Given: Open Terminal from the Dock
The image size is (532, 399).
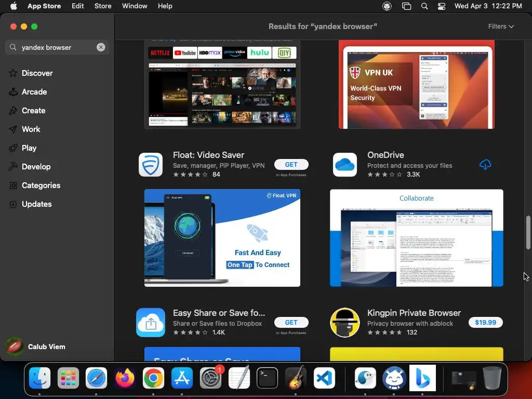Looking at the screenshot, I should (268, 378).
